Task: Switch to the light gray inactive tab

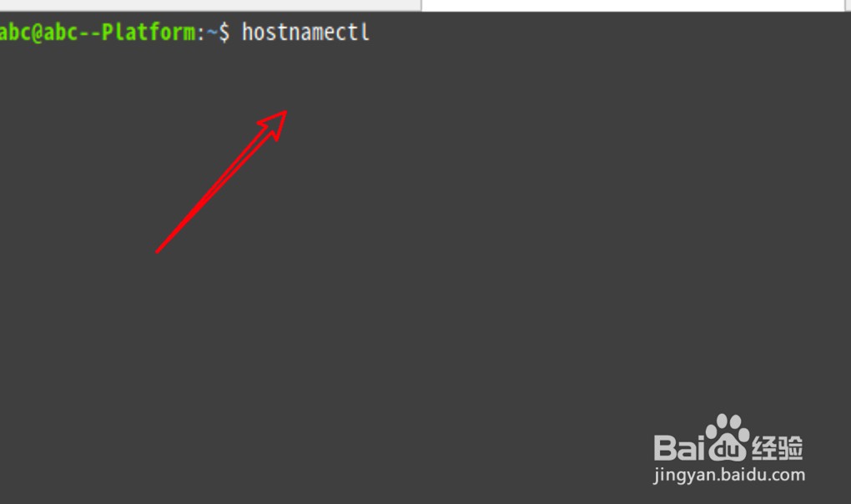Action: point(210,5)
